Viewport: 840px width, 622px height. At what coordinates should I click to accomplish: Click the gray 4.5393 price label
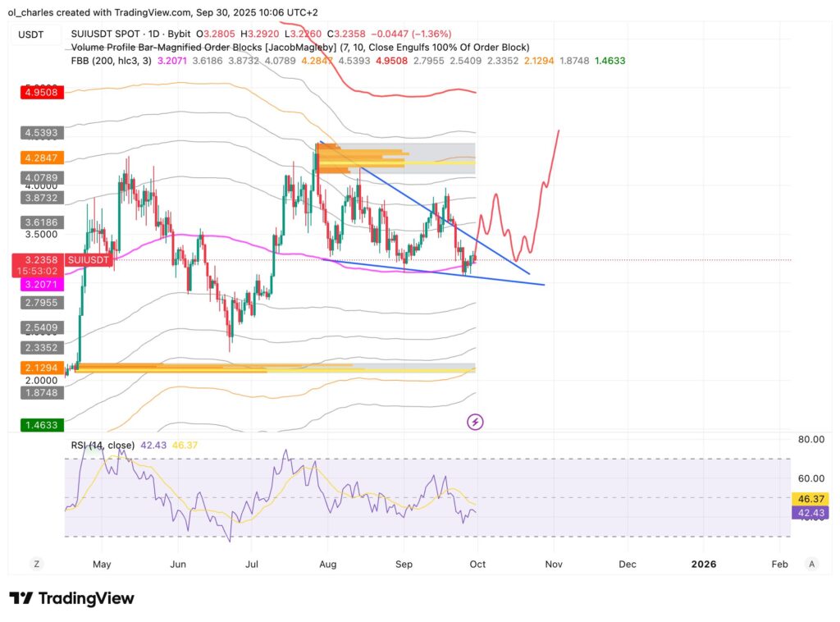tap(43, 131)
